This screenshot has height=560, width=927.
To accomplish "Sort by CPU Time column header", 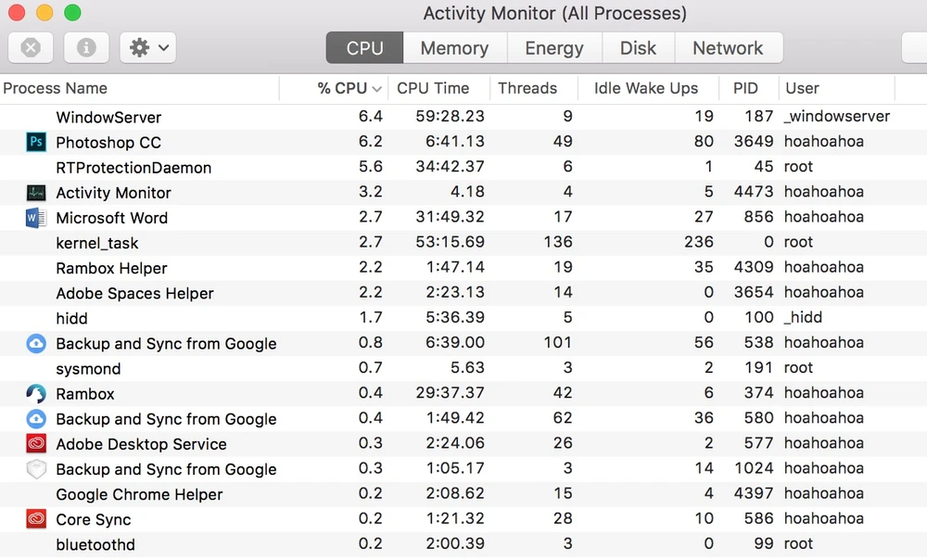I will (433, 89).
